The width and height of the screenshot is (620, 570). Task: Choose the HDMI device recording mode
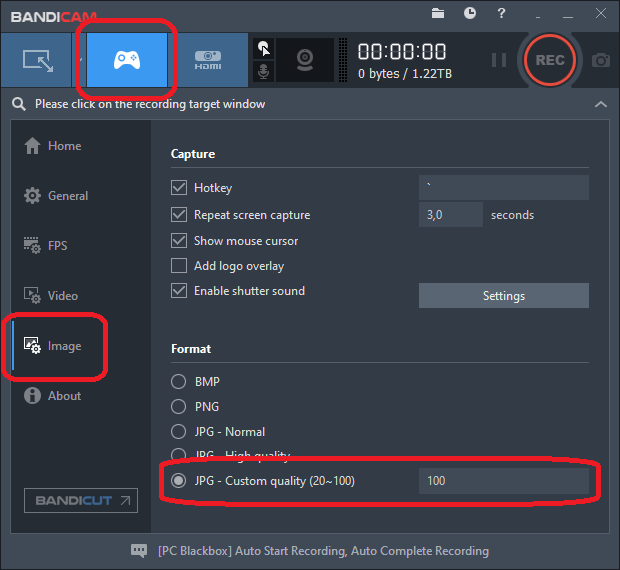click(207, 60)
